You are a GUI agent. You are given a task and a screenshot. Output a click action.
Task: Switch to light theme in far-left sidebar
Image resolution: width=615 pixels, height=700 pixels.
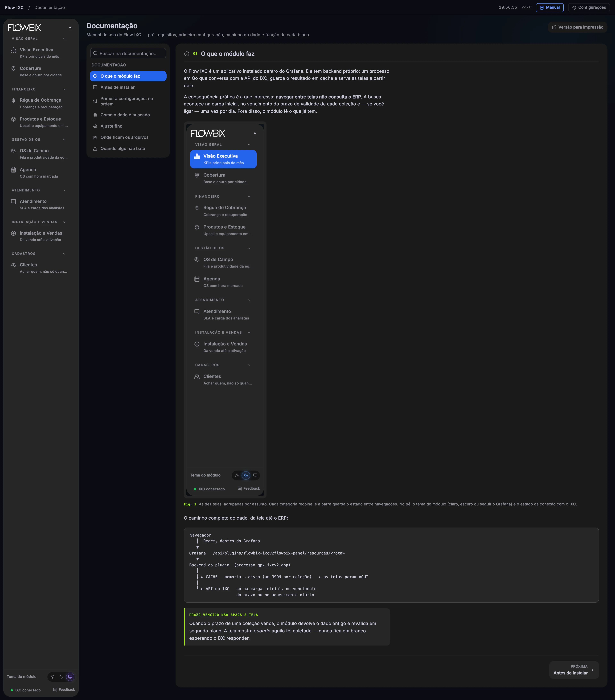pyautogui.click(x=52, y=676)
